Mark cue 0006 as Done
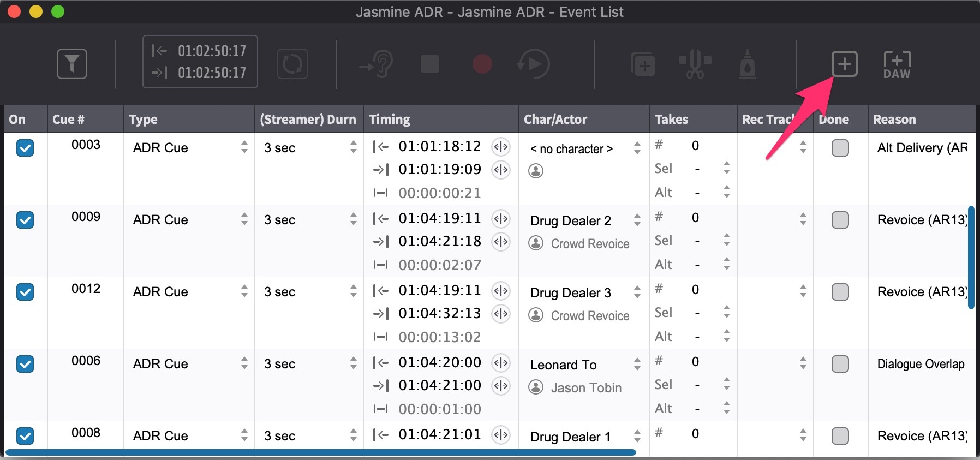980x460 pixels. (840, 364)
